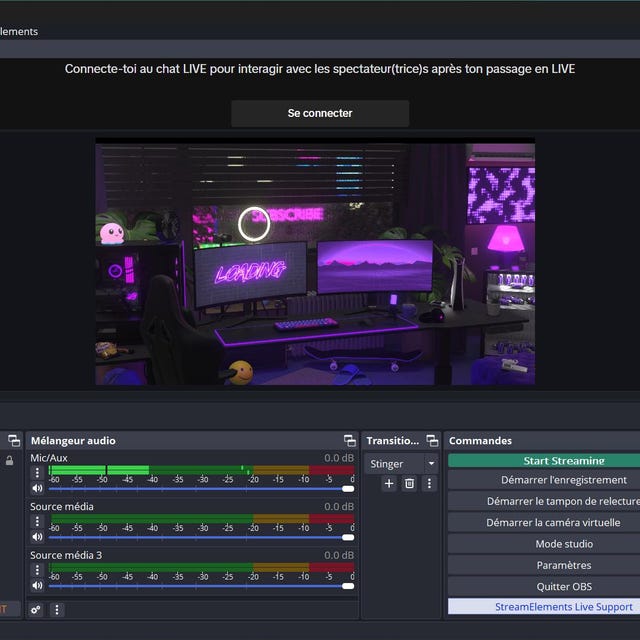Image resolution: width=640 pixels, height=640 pixels.
Task: Click Source média 0.0 dB value
Action: click(339, 507)
